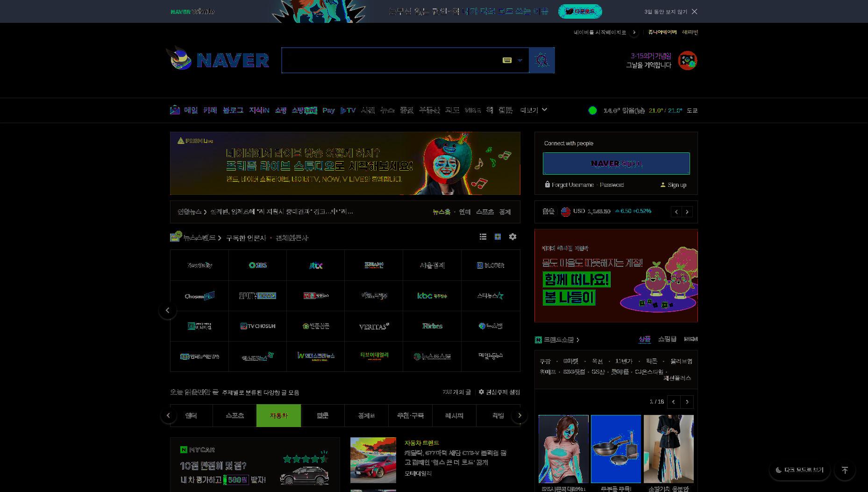
Task: Expand the search history dropdown arrow
Action: [x=520, y=60]
